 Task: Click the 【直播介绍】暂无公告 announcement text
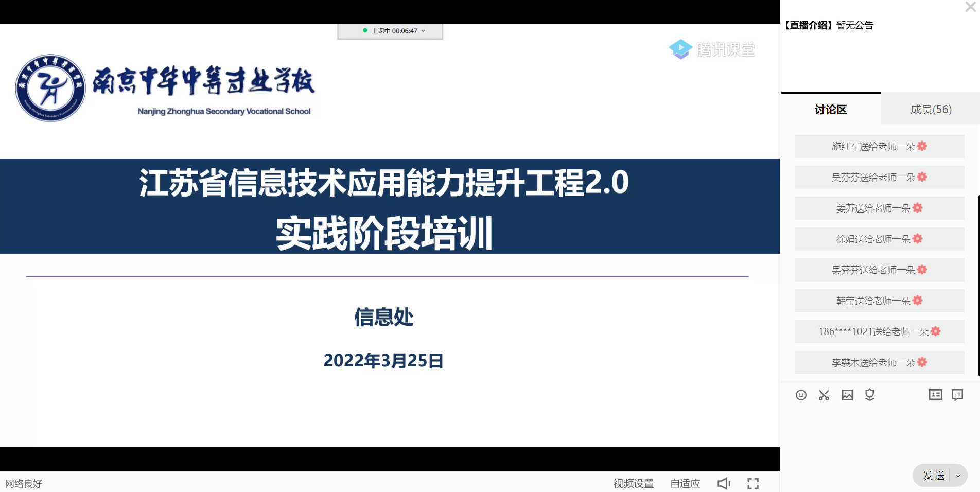point(829,25)
